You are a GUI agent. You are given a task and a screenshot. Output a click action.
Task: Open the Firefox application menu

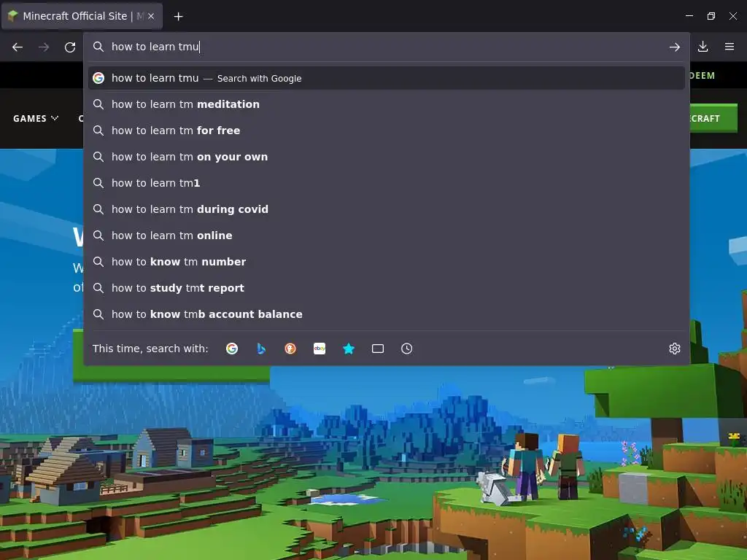point(729,47)
